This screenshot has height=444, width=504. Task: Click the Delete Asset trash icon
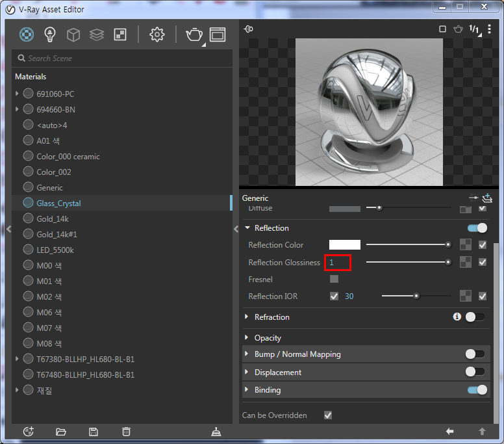pos(126,432)
